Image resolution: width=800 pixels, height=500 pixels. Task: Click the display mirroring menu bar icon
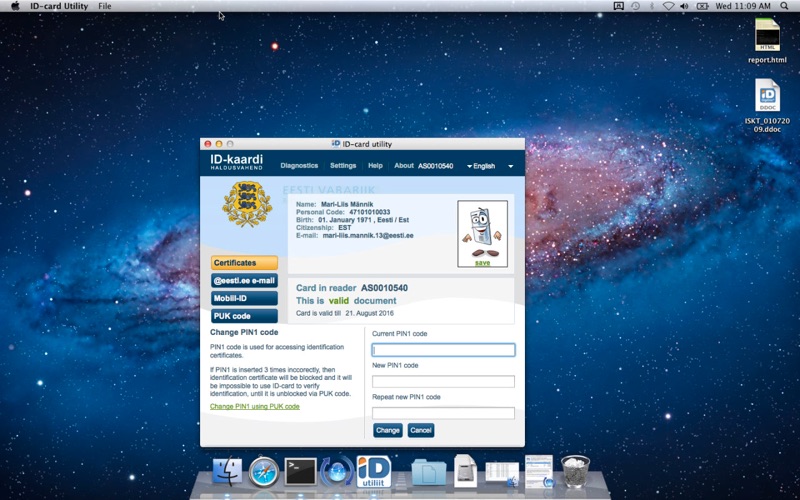[618, 6]
